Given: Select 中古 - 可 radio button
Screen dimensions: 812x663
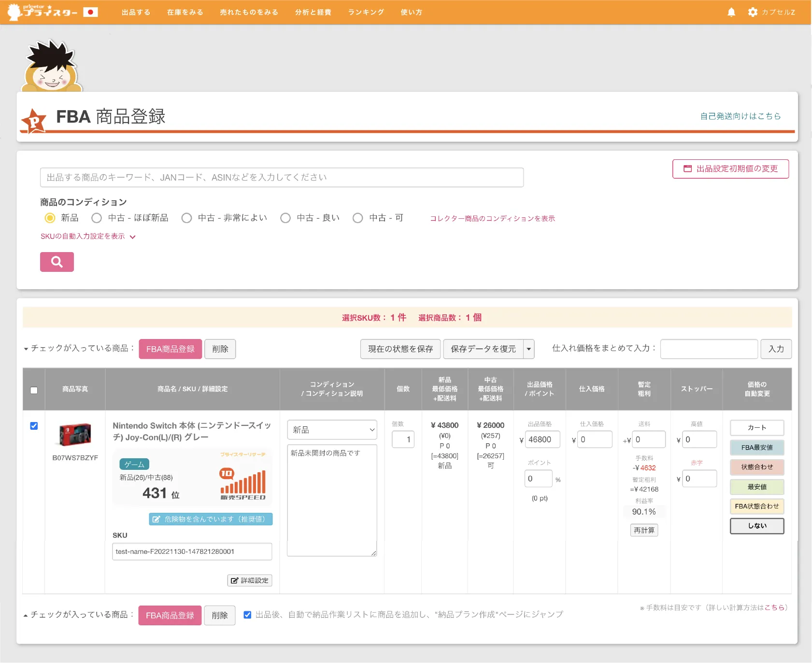Looking at the screenshot, I should point(357,218).
